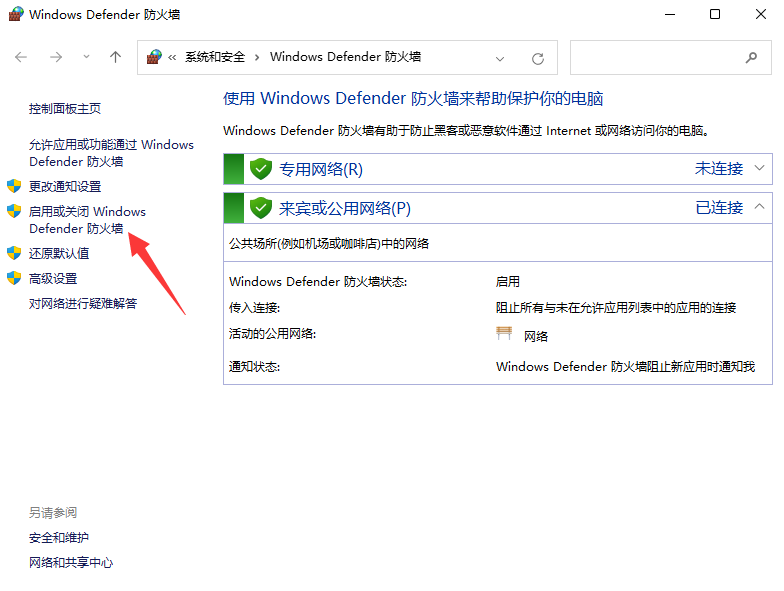784x591 pixels.
Task: Click the shield icon beside 启用或关闭 Windows Defender
Action: pos(14,211)
